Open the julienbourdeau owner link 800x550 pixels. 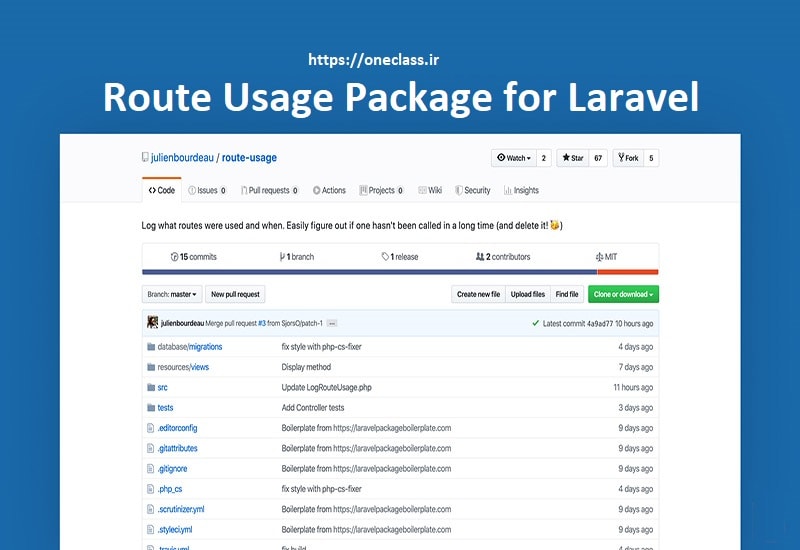click(x=182, y=158)
